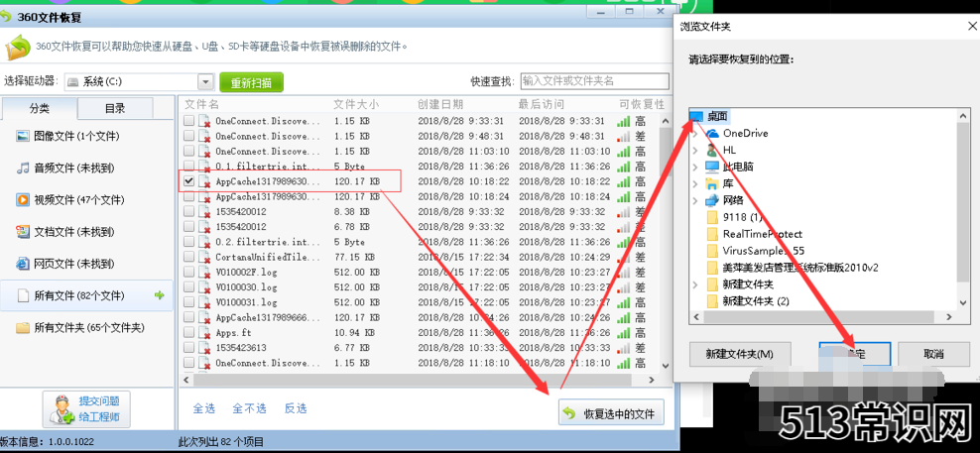The height and width of the screenshot is (453, 980).
Task: Check the box for V010002F.log
Action: point(188,273)
